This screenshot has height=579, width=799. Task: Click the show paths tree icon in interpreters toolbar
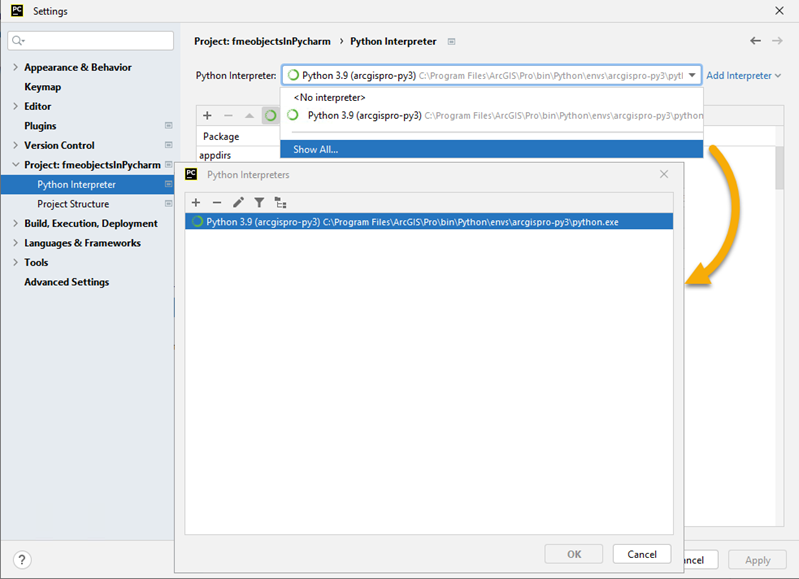280,202
